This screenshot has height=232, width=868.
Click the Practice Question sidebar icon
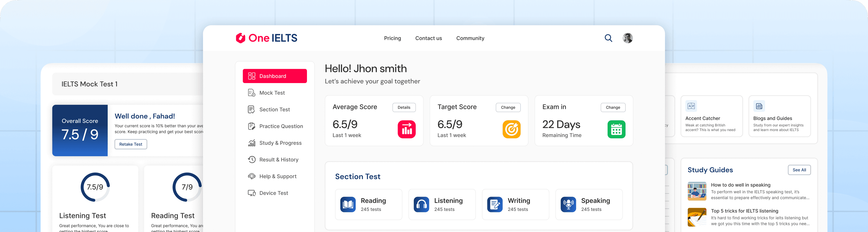[251, 126]
